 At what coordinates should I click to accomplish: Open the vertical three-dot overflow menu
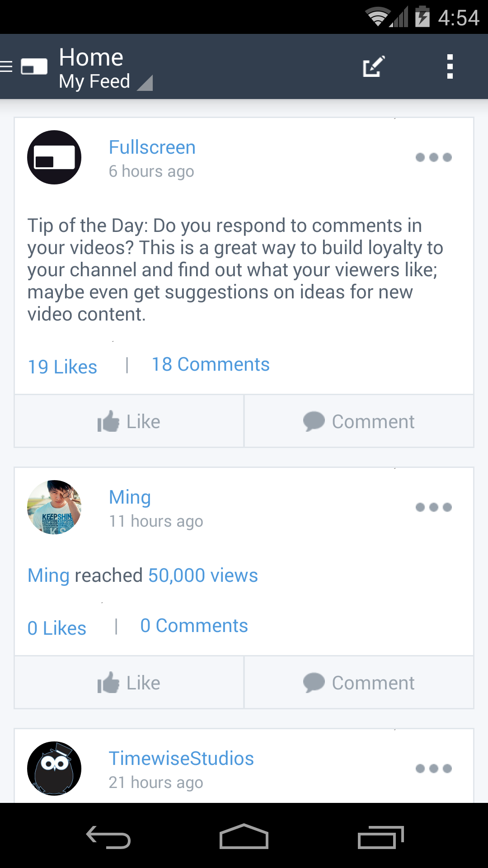(x=449, y=67)
